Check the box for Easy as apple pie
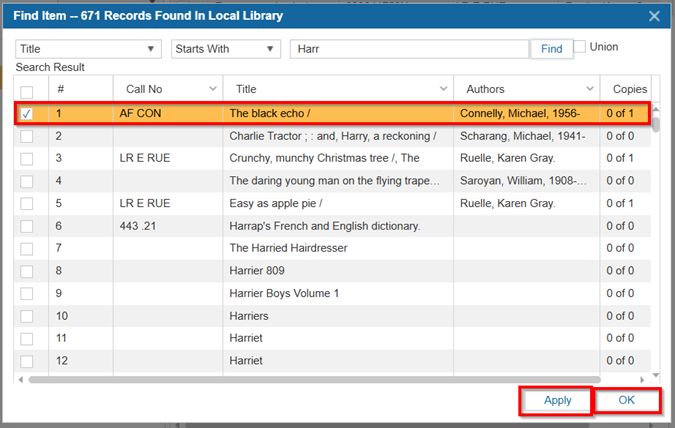This screenshot has width=675, height=428. [27, 203]
